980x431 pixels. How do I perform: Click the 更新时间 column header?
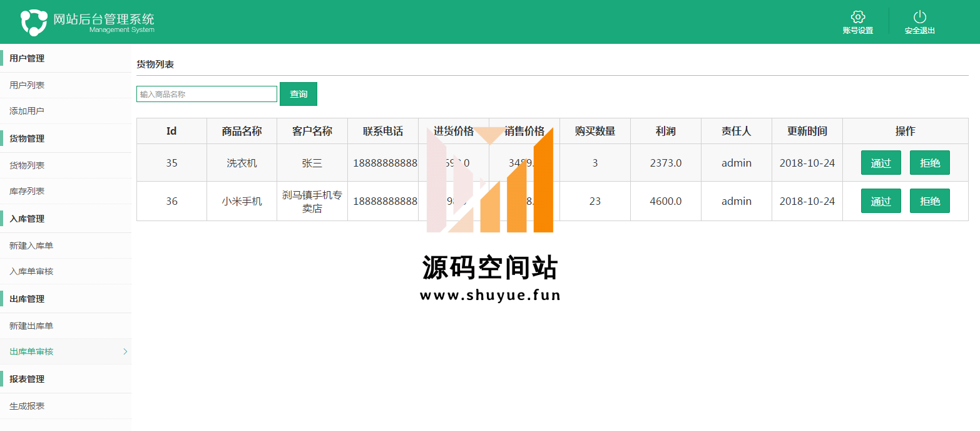point(807,131)
